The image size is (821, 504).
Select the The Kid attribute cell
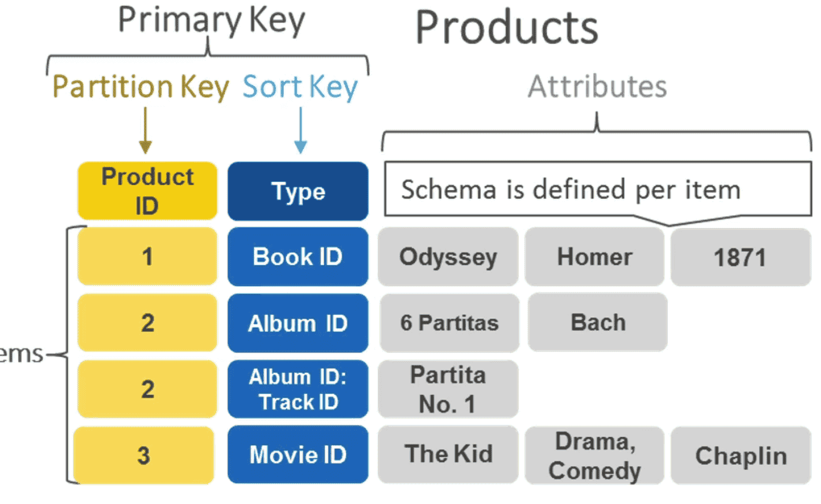pos(448,455)
